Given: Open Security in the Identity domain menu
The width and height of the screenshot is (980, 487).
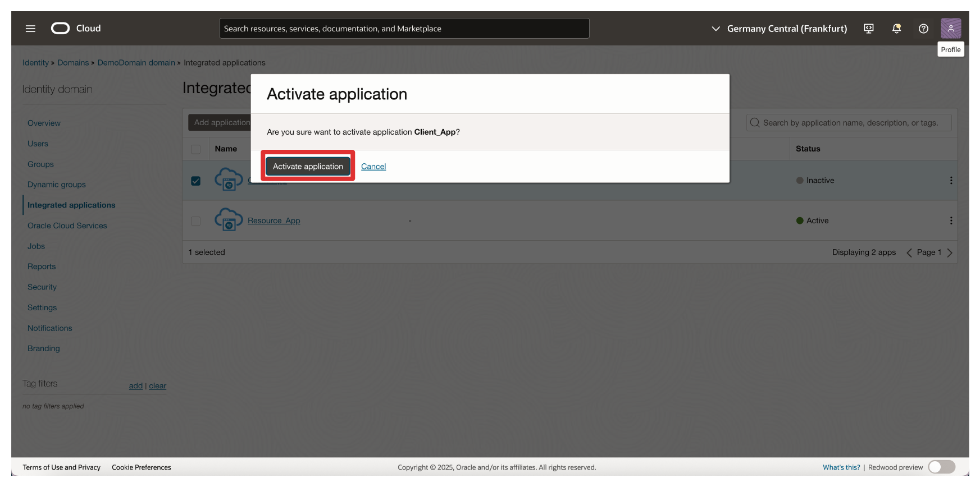Looking at the screenshot, I should click(42, 287).
